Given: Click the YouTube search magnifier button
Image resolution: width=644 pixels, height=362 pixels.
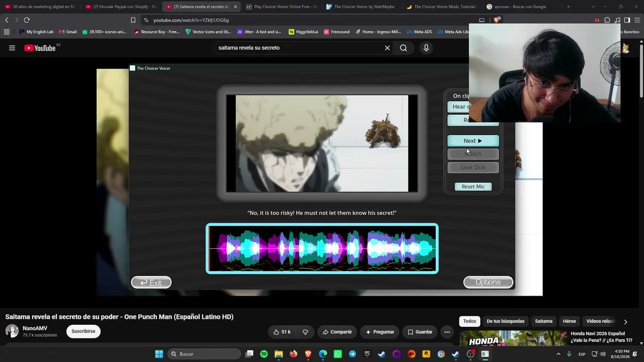Looking at the screenshot, I should 404,48.
